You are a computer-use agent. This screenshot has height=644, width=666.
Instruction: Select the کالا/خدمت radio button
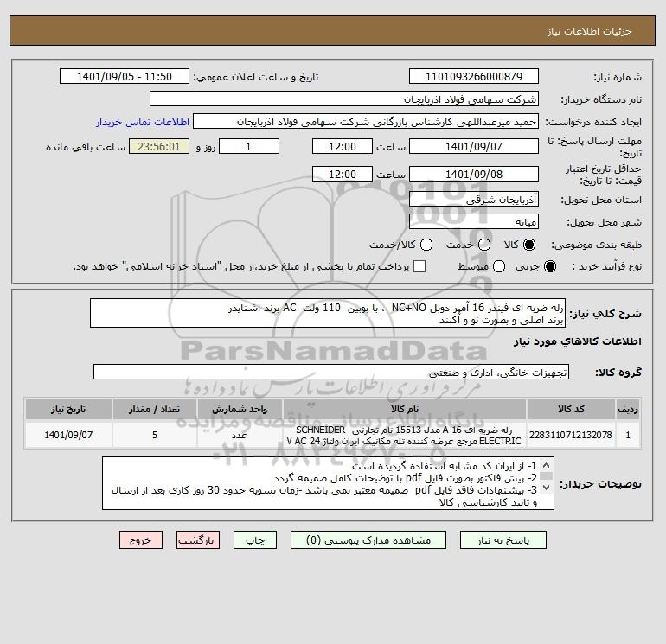426,245
